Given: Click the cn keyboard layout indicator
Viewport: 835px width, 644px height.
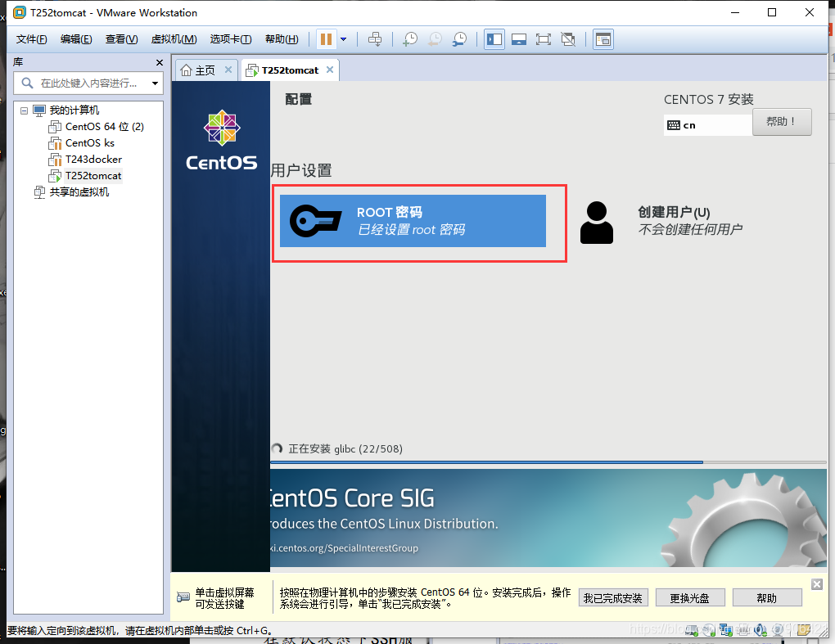Looking at the screenshot, I should (x=708, y=125).
